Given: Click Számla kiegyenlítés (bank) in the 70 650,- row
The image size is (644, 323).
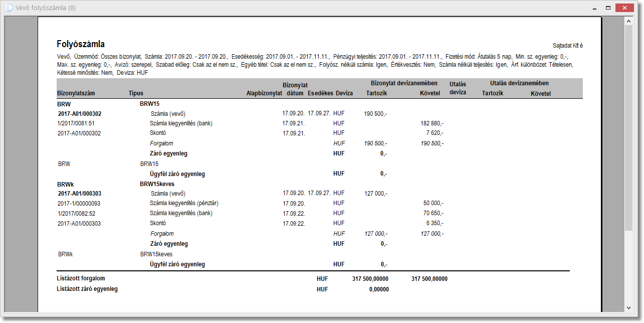Looking at the screenshot, I should [181, 213].
